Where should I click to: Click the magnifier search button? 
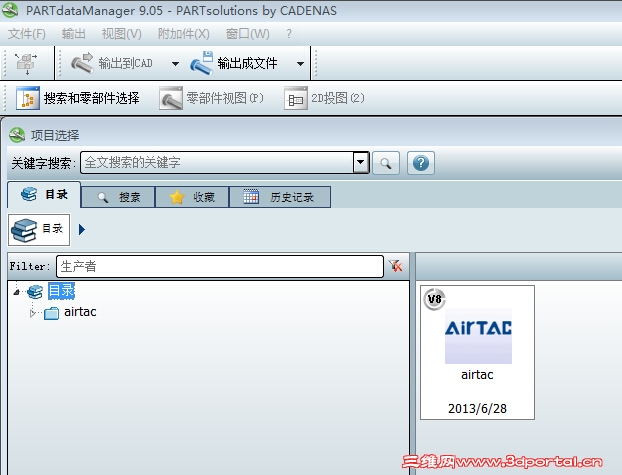click(x=386, y=163)
